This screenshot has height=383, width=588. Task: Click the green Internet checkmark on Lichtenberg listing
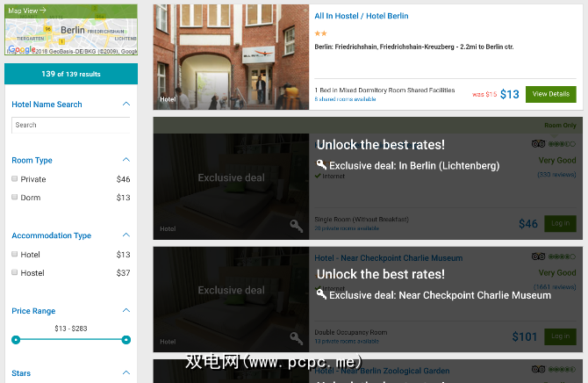pos(318,176)
